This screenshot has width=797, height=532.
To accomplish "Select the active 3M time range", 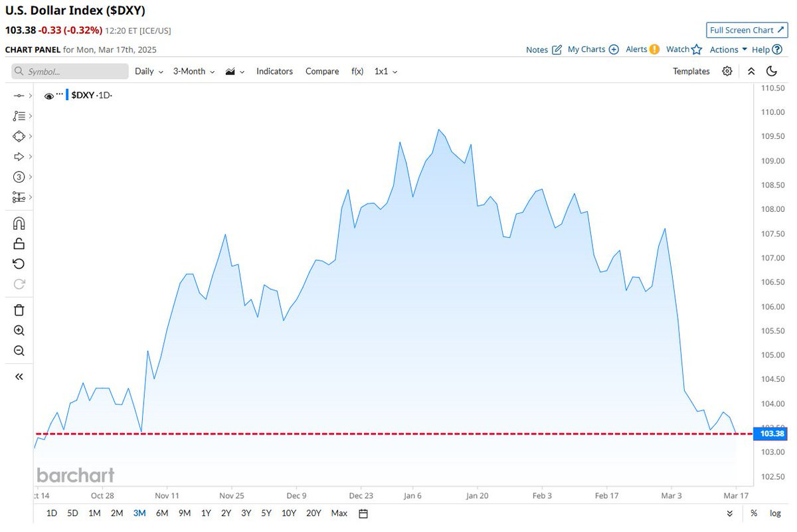I will point(139,513).
